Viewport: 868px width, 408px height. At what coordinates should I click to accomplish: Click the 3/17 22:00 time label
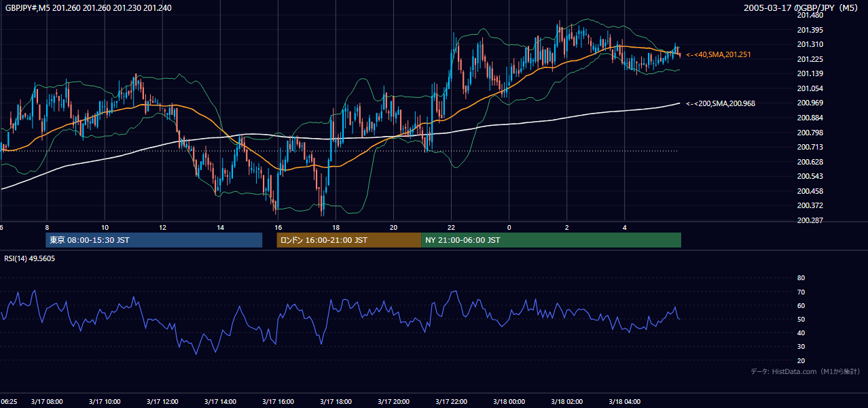(451, 402)
